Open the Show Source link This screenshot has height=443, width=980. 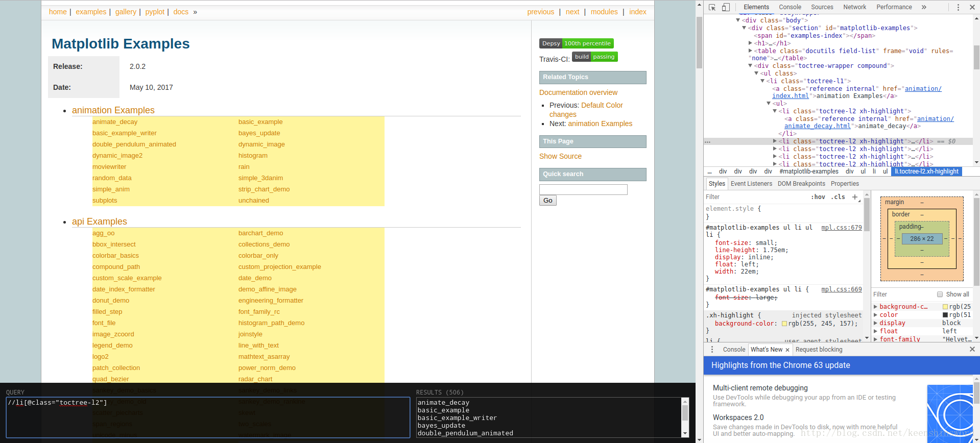point(560,156)
